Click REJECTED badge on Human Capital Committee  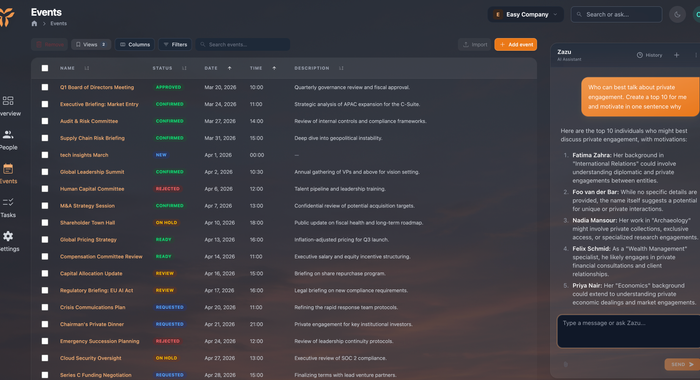pos(167,189)
